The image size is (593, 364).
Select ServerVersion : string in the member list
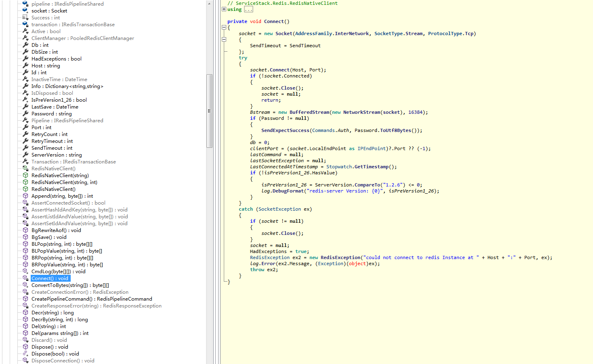click(57, 155)
